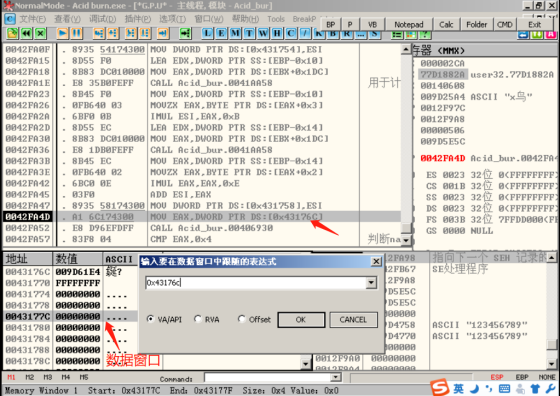Open the Command bar dropdown arrow
Image resolution: width=560 pixels, height=396 pixels.
click(335, 377)
